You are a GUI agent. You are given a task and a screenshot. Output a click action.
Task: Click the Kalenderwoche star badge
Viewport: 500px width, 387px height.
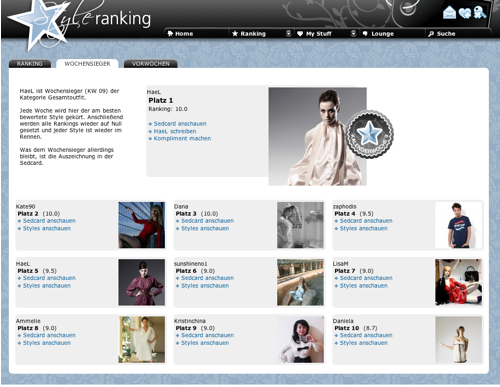click(x=370, y=134)
